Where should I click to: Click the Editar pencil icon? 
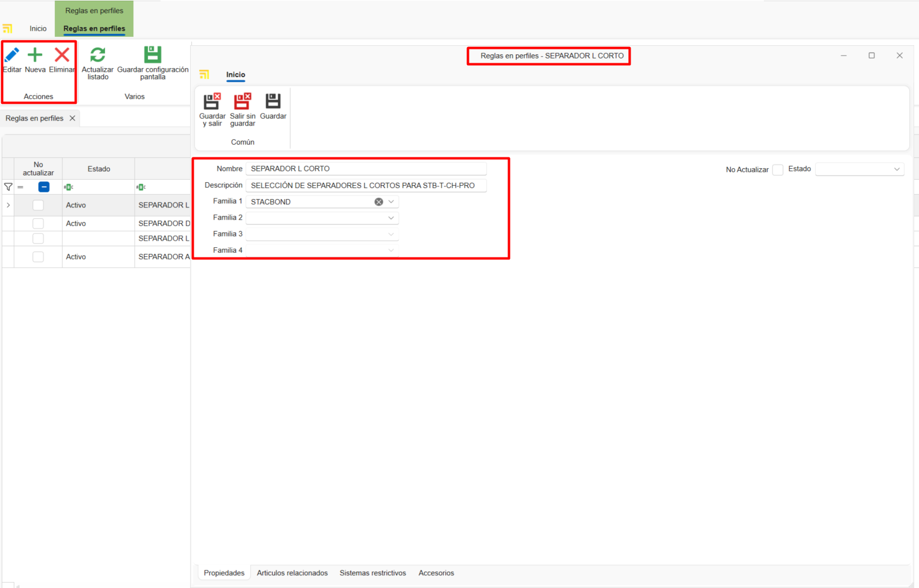click(x=11, y=55)
